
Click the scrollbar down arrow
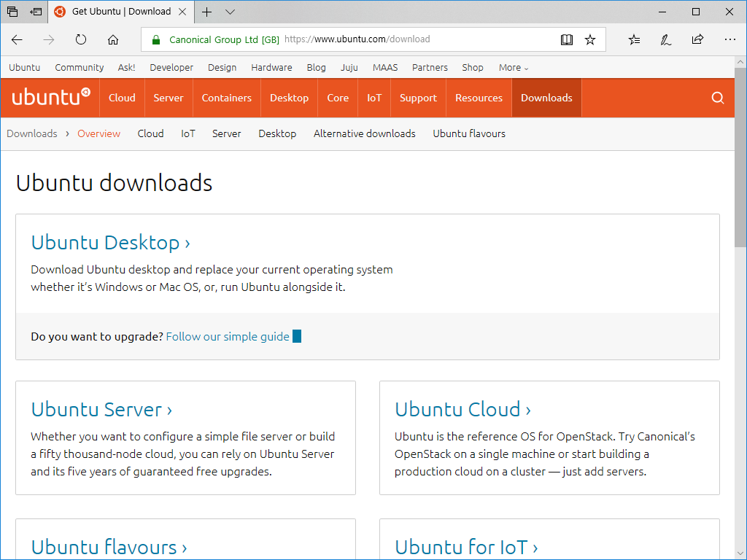[740, 553]
